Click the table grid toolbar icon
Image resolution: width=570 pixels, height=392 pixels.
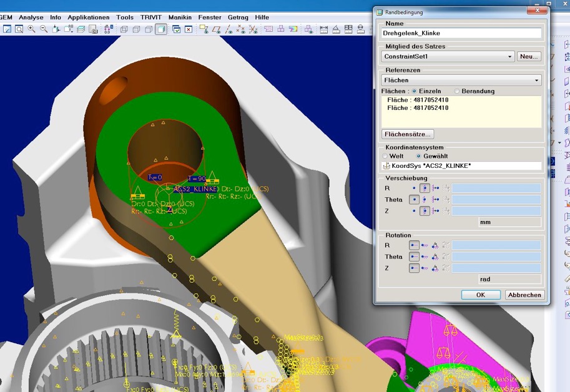point(348,29)
